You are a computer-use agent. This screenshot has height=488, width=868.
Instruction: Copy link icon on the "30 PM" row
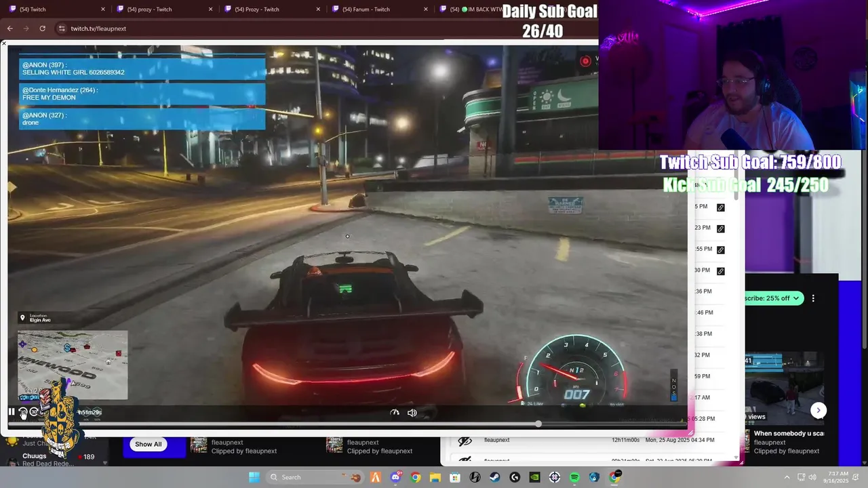tap(720, 270)
